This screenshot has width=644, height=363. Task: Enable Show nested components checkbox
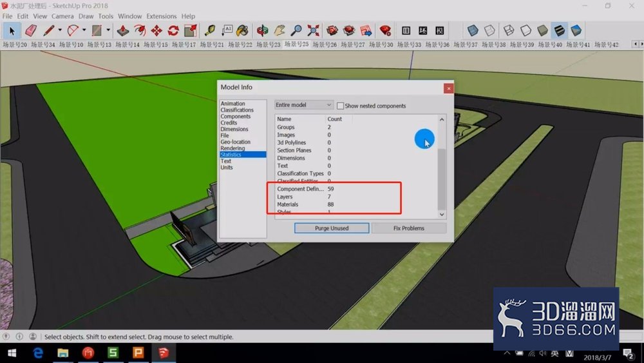click(340, 106)
